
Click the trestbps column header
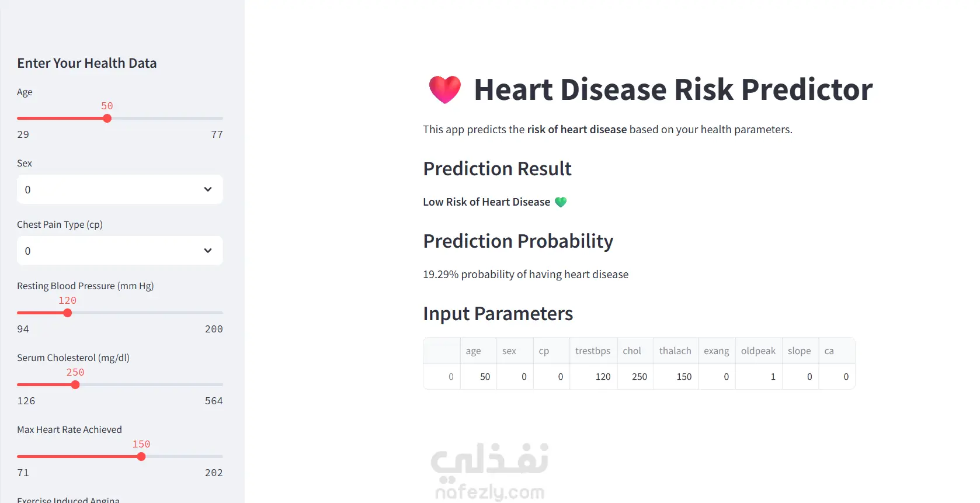pyautogui.click(x=593, y=351)
